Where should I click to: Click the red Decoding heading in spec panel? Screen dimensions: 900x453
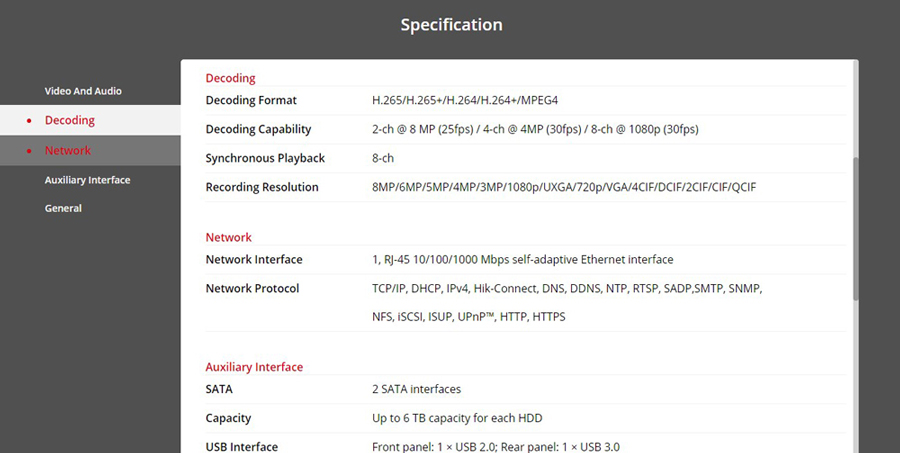(230, 78)
